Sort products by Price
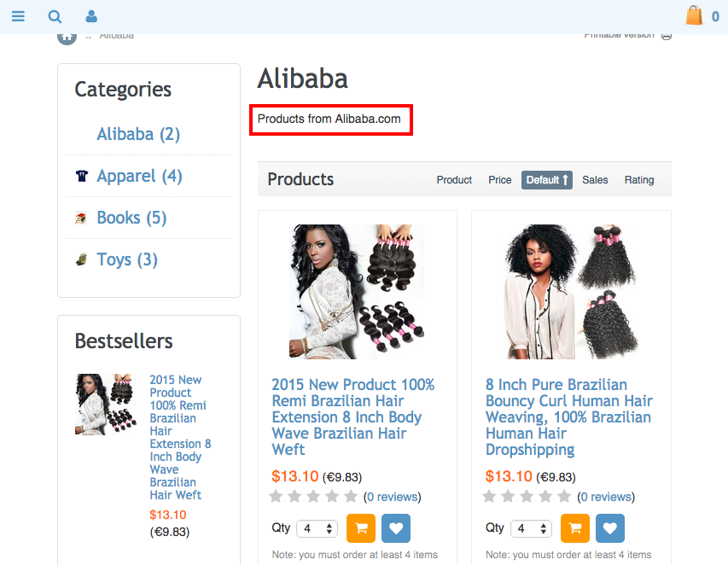This screenshot has height=565, width=728. click(x=500, y=180)
